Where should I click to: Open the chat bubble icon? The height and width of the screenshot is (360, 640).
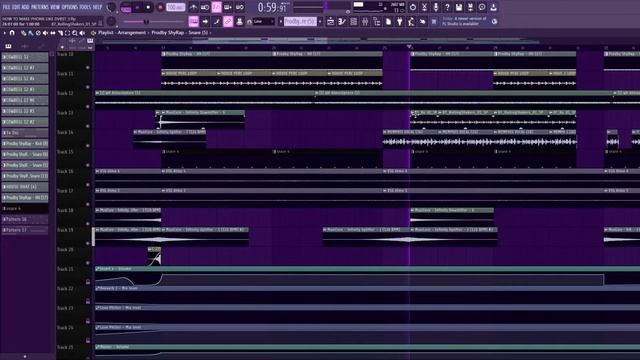pos(482,7)
